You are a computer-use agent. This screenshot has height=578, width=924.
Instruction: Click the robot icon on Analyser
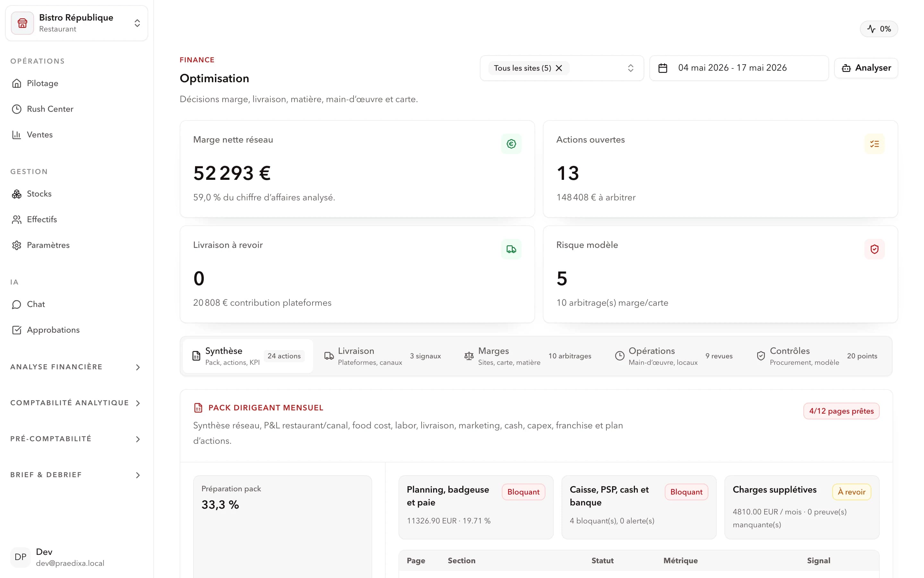[846, 68]
